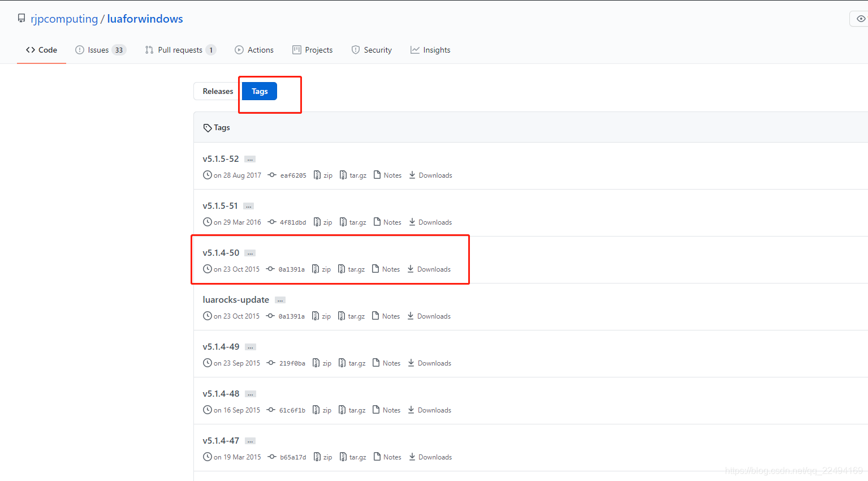View Notes for v5.1.5-51
This screenshot has height=481, width=868.
[x=387, y=222]
